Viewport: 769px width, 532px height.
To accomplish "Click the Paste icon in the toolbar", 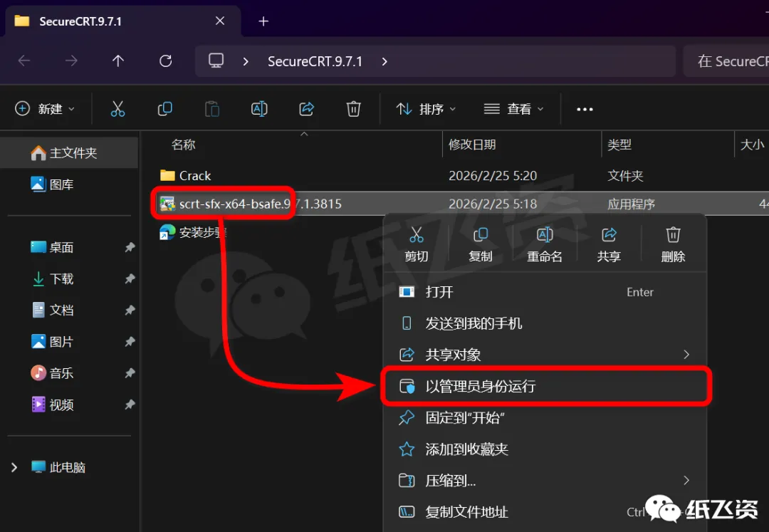I will tap(212, 109).
